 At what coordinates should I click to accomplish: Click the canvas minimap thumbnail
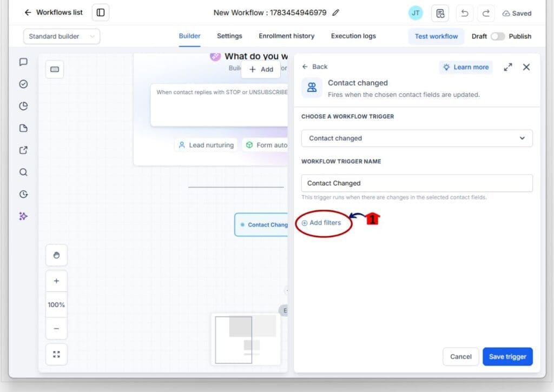coord(246,340)
